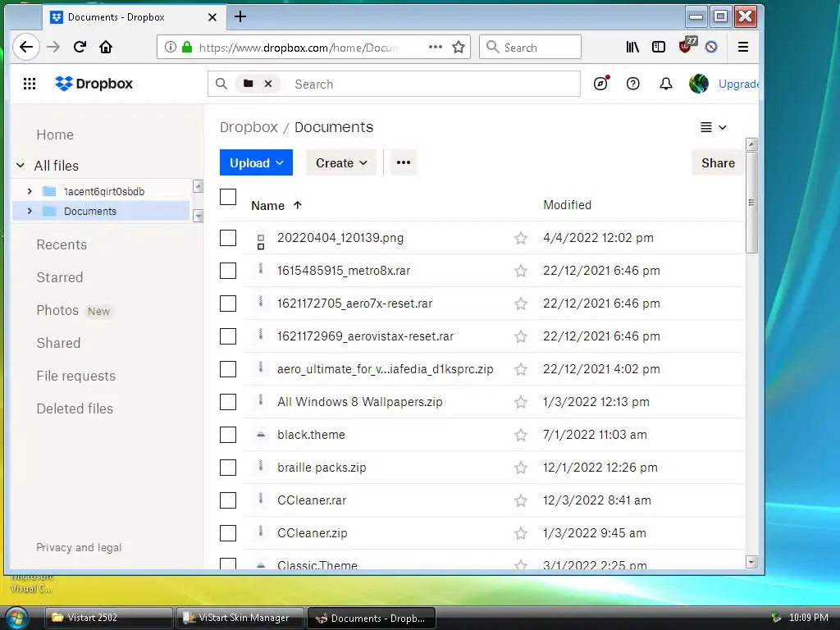Open the browser home page icon
Viewport: 840px width, 630px height.
point(106,47)
